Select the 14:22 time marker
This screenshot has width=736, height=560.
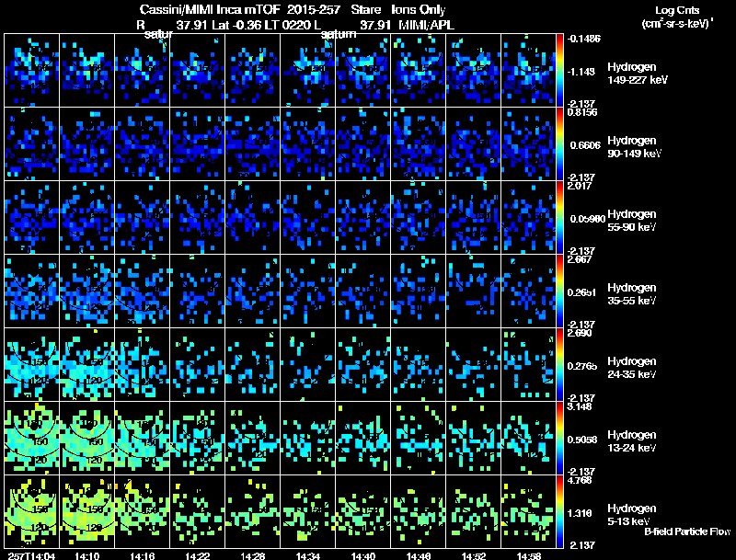click(x=198, y=554)
